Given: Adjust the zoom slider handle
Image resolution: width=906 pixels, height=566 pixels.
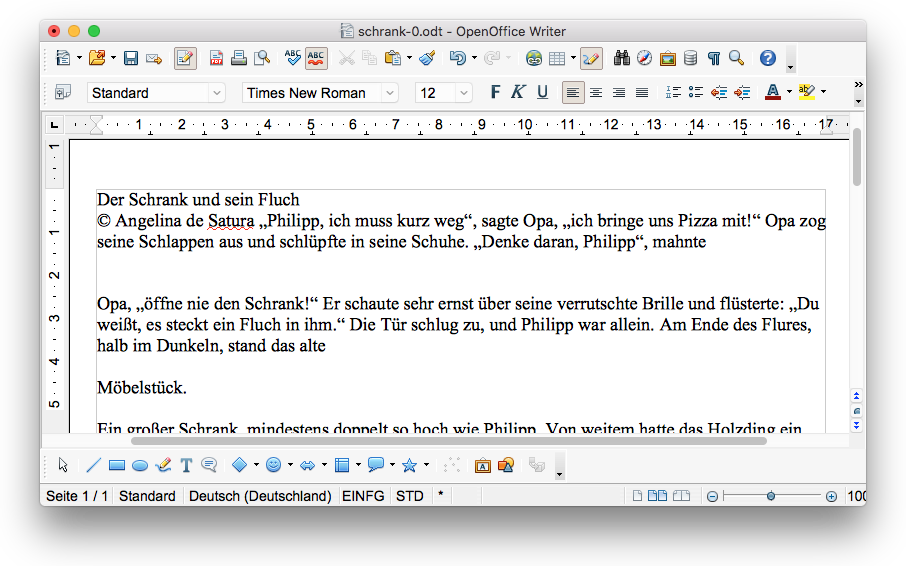Looking at the screenshot, I should 771,496.
